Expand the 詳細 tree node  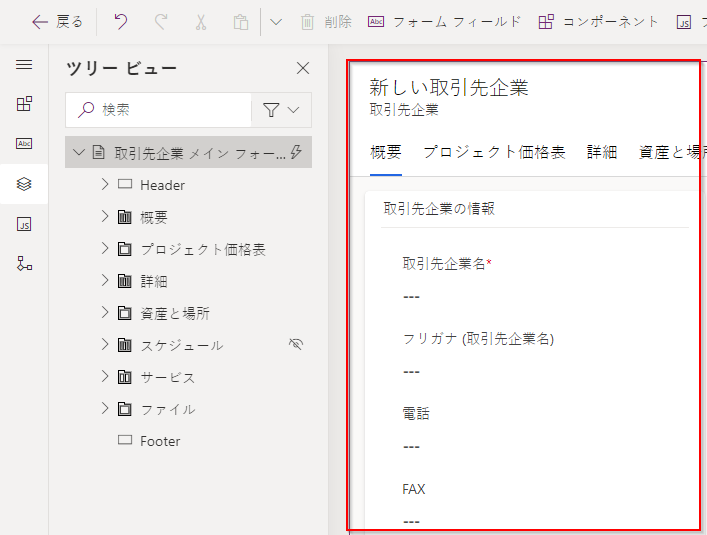pyautogui.click(x=105, y=281)
